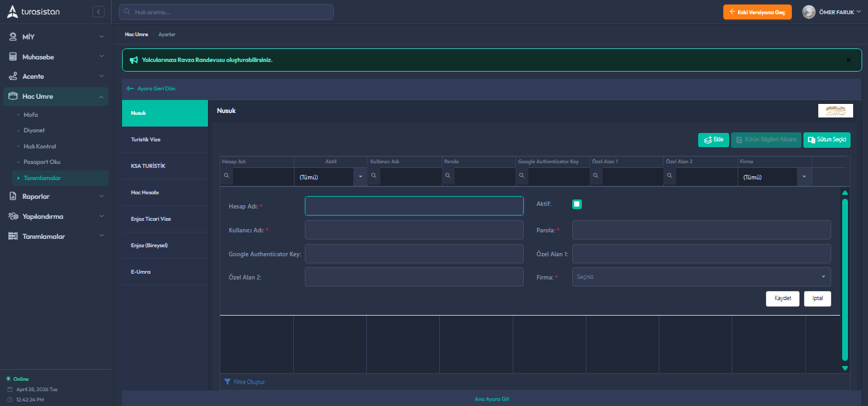Close the Ravza Randevusu announcement banner
Image resolution: width=868 pixels, height=406 pixels.
(848, 60)
